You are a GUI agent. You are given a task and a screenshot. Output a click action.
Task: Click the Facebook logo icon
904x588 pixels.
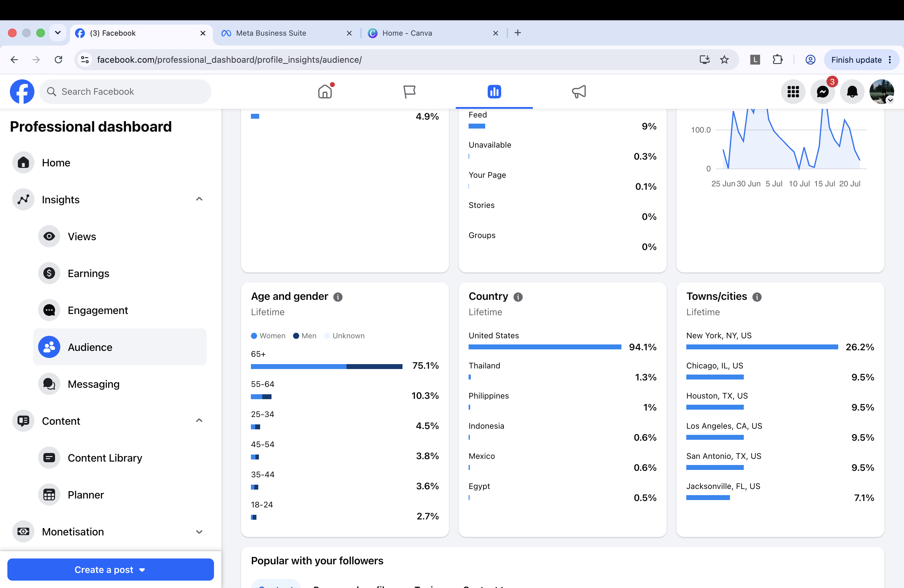click(x=22, y=92)
